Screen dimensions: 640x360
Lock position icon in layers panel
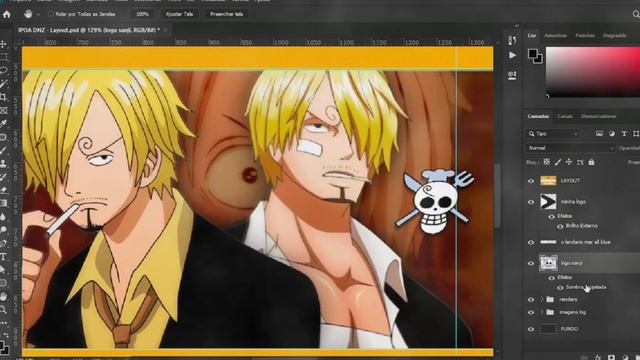(569, 162)
